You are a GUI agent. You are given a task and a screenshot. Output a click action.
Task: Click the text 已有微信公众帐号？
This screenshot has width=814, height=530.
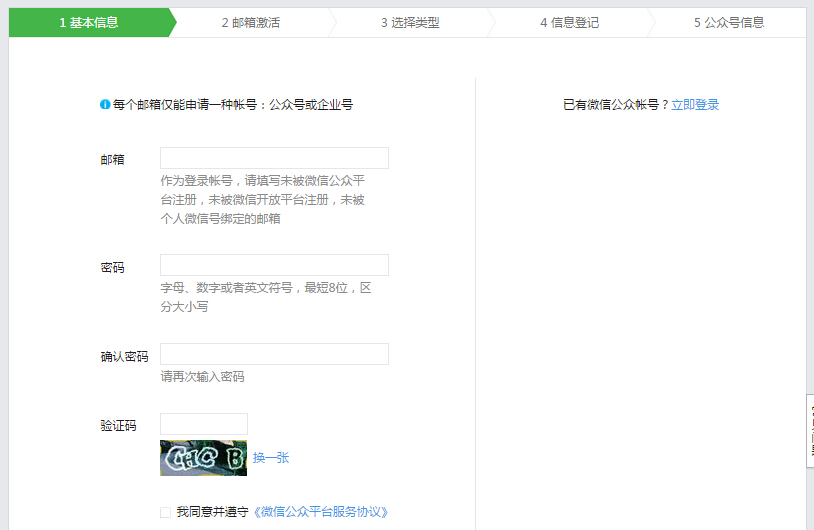[617, 105]
